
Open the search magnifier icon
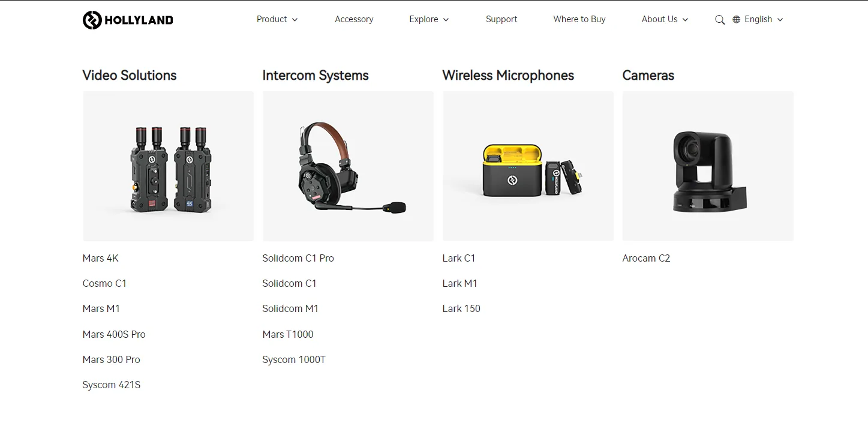[x=720, y=20]
